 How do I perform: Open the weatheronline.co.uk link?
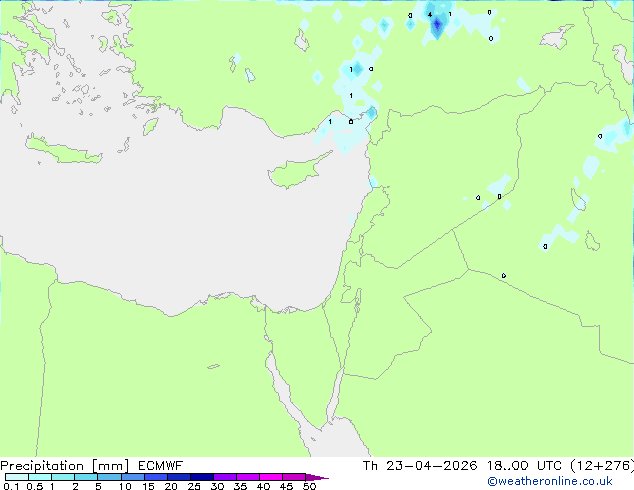(550, 481)
